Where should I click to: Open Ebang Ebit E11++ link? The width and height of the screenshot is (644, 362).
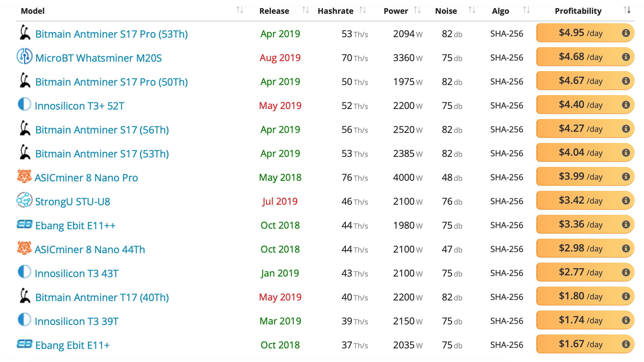tap(75, 226)
